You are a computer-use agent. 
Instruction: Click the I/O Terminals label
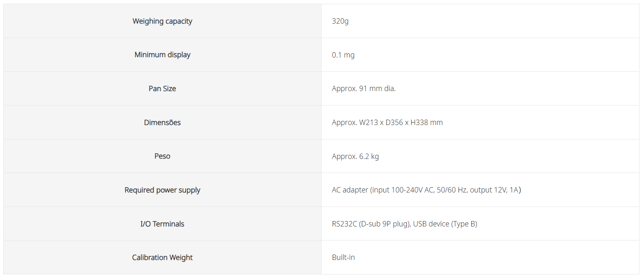click(162, 224)
